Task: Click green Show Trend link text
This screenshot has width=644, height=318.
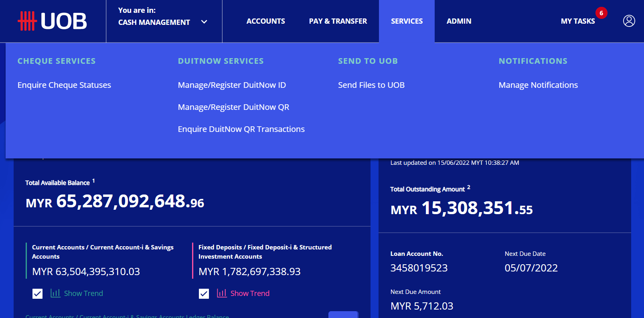Action: pyautogui.click(x=83, y=294)
